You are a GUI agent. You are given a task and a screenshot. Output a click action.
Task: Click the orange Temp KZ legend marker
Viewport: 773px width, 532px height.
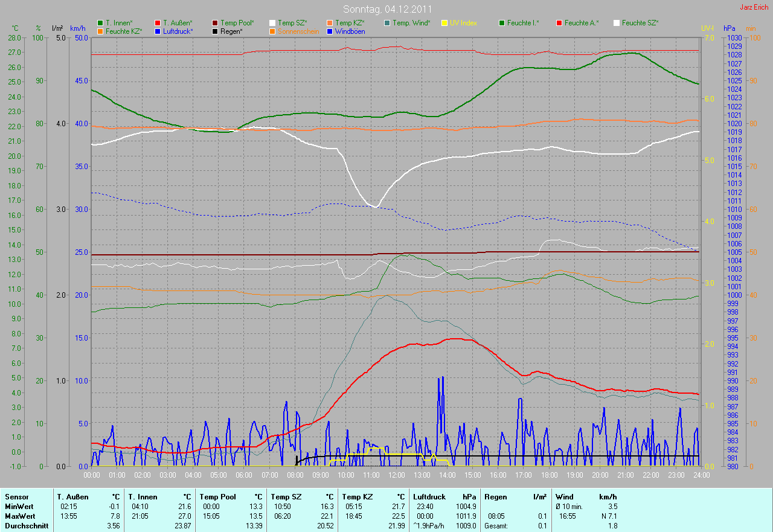(x=330, y=23)
